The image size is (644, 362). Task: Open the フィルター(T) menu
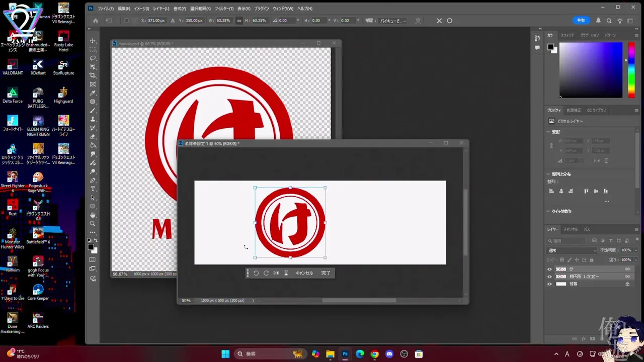click(224, 9)
